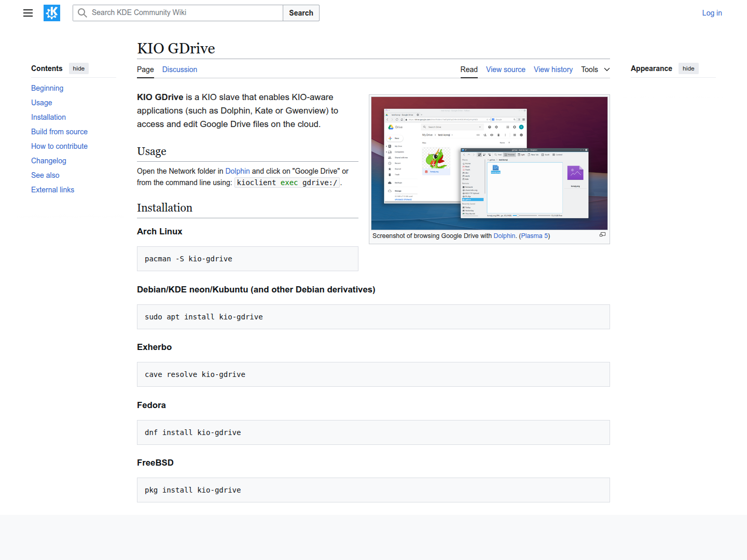Click the 'kioclient exec gdrive:/' inline code
This screenshot has height=560, width=747.
[x=287, y=183]
